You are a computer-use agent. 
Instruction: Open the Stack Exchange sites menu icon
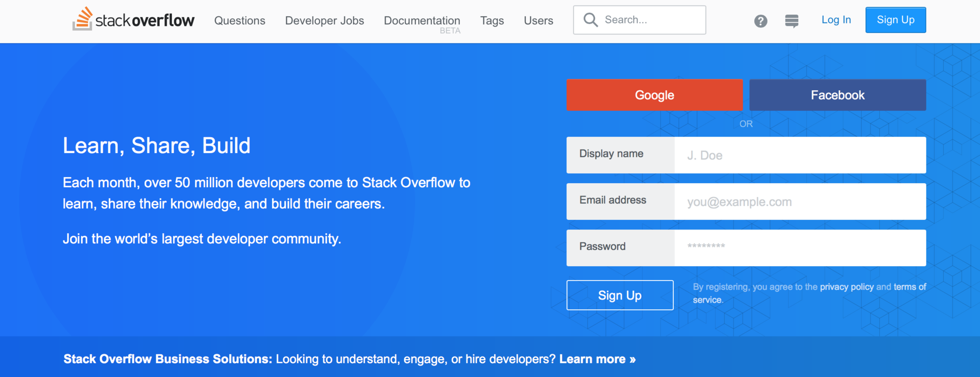point(792,21)
